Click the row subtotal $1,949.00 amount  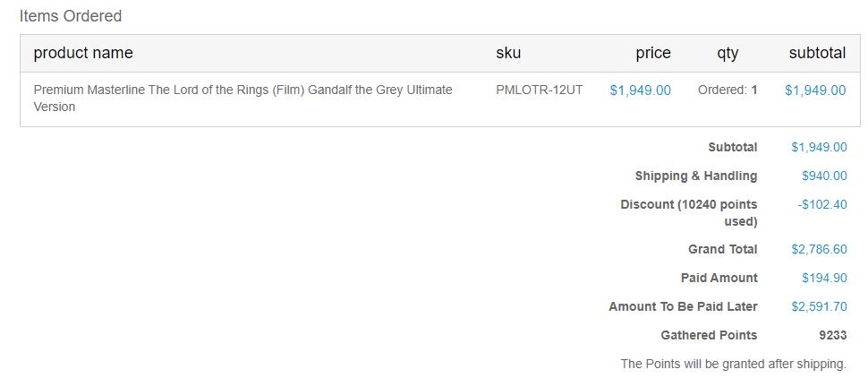(815, 90)
